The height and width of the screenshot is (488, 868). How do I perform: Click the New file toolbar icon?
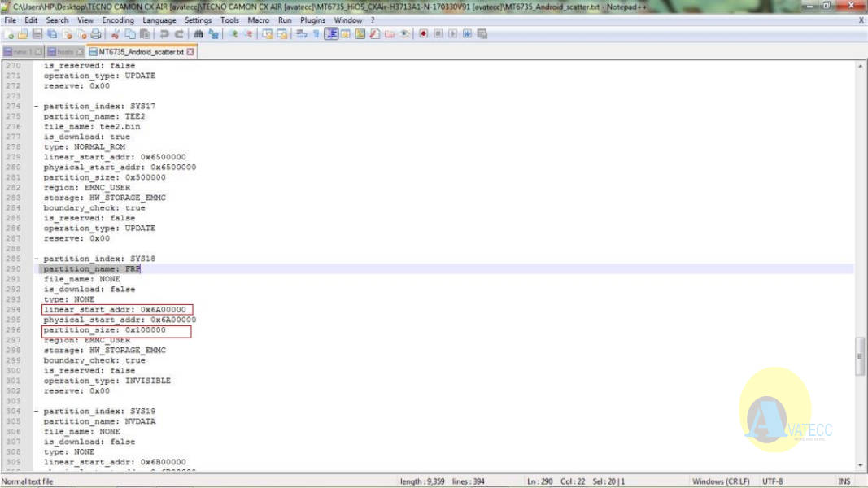coord(8,34)
